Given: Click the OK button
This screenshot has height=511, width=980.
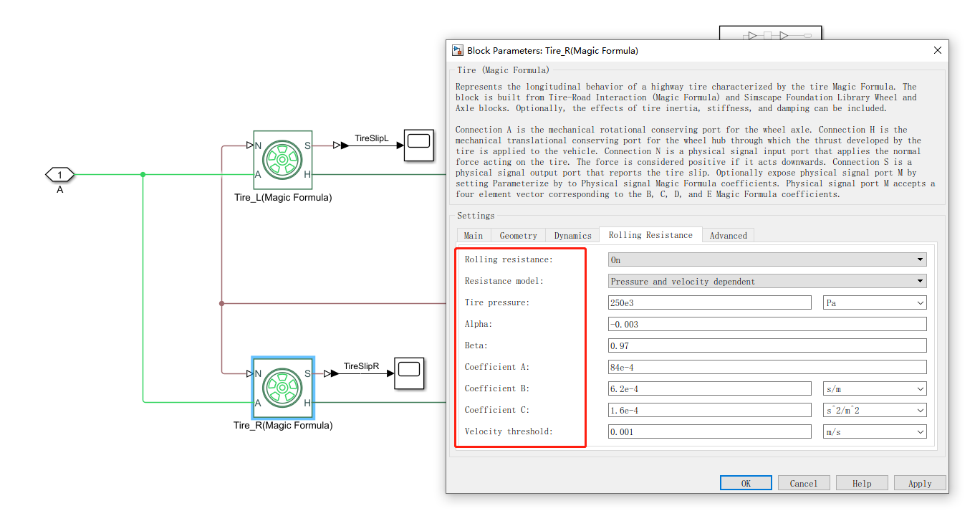Looking at the screenshot, I should pos(746,483).
